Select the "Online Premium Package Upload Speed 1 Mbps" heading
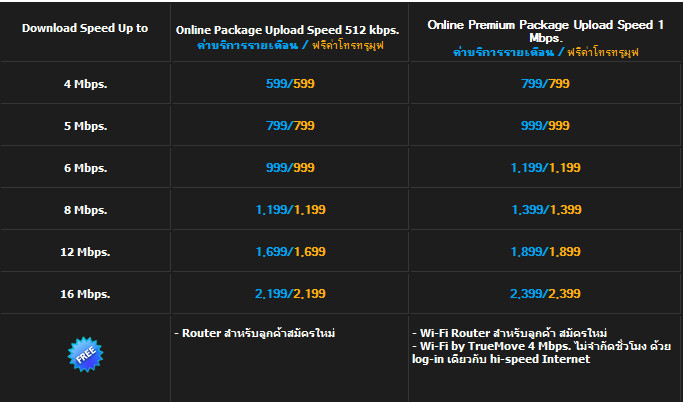 (545, 29)
